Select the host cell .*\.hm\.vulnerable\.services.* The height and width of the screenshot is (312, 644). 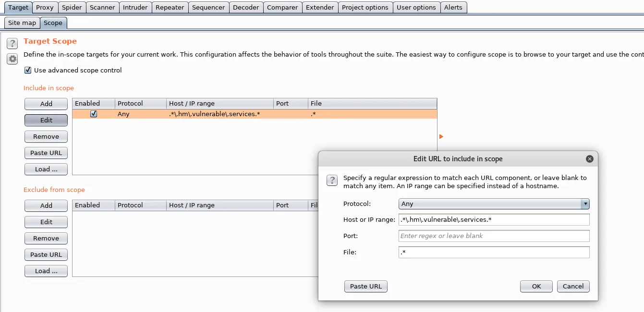pyautogui.click(x=220, y=114)
